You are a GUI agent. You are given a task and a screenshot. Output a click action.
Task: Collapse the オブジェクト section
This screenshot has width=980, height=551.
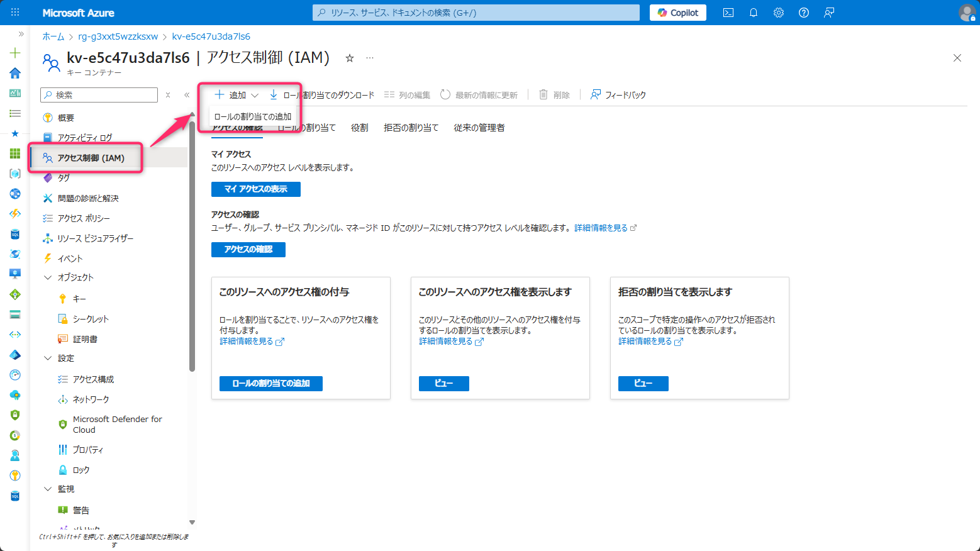[48, 277]
